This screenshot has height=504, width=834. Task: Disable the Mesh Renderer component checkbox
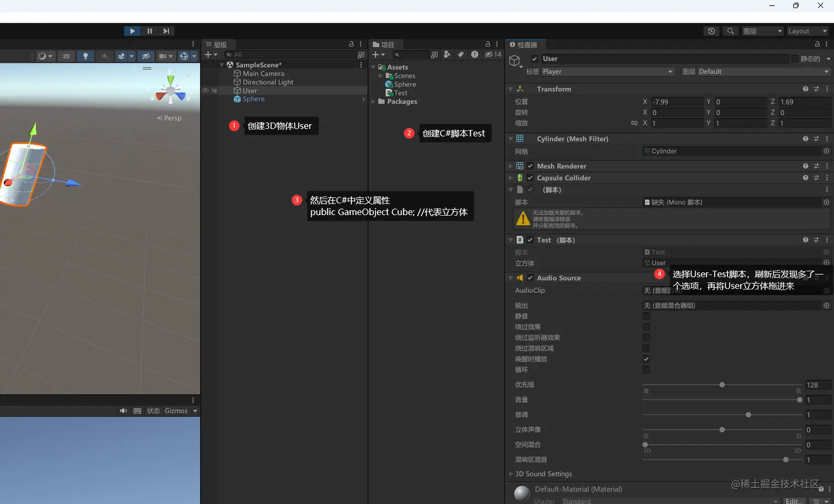tap(530, 166)
